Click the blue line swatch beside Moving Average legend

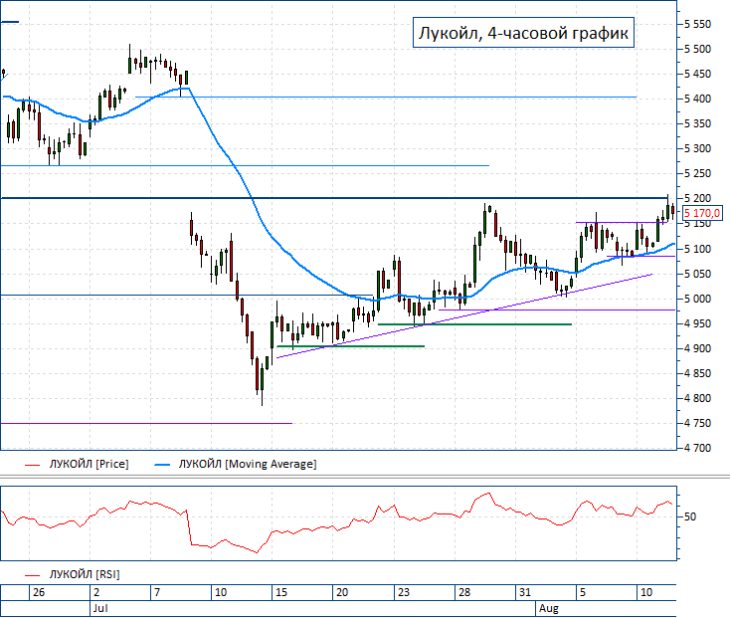pos(162,465)
